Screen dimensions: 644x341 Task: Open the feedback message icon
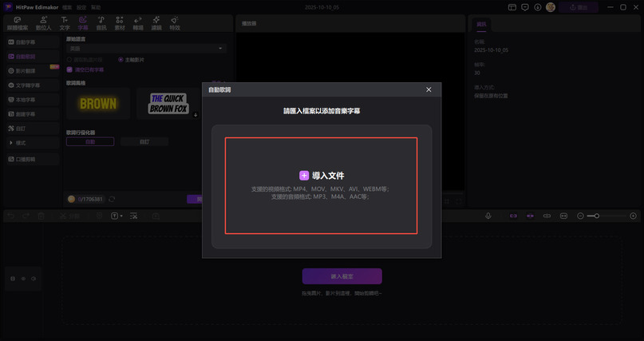(x=525, y=7)
